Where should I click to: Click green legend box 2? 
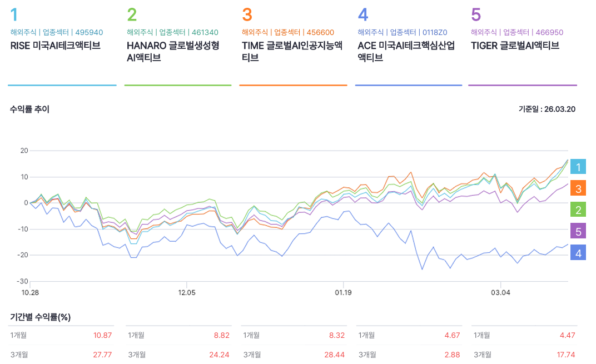[x=578, y=210]
